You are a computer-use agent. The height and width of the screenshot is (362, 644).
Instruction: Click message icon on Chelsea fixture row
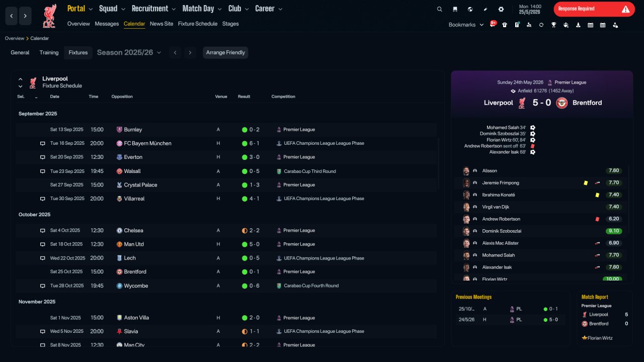(x=43, y=231)
